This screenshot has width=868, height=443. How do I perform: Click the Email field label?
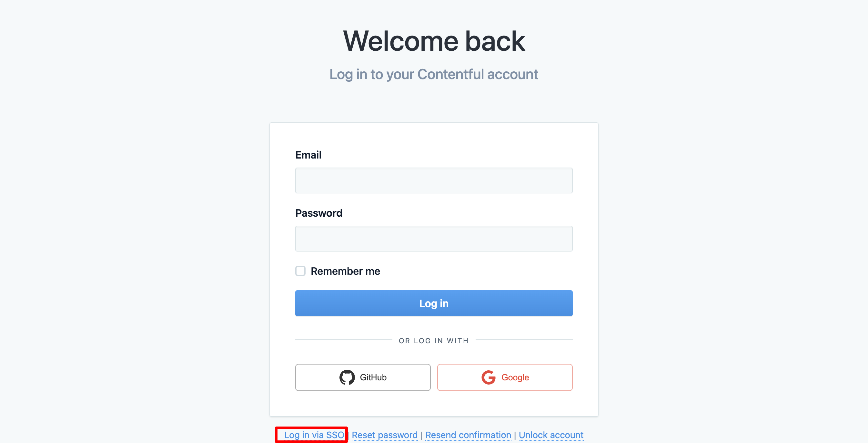308,155
